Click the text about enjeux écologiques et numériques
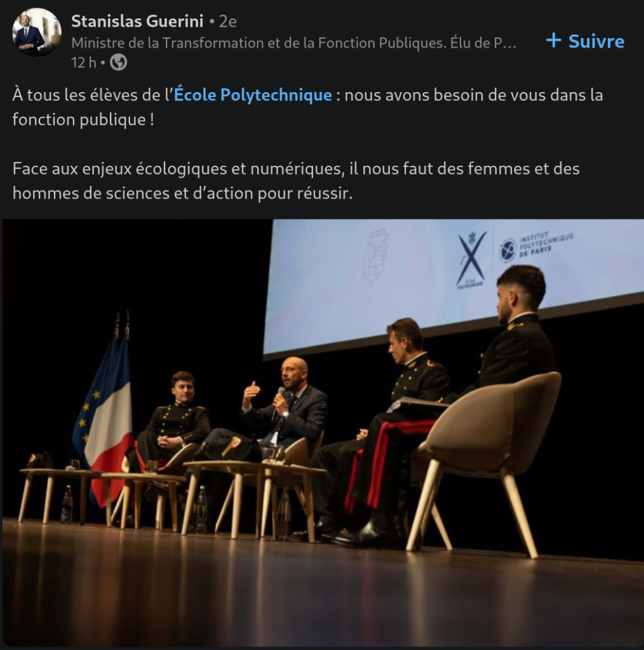This screenshot has width=644, height=650. (296, 181)
